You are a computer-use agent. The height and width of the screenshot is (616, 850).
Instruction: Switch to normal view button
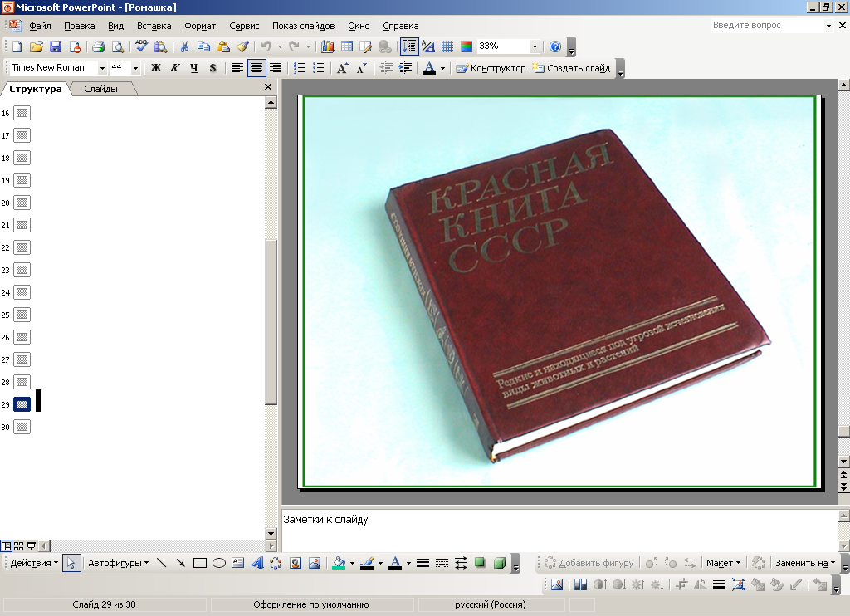coord(6,546)
